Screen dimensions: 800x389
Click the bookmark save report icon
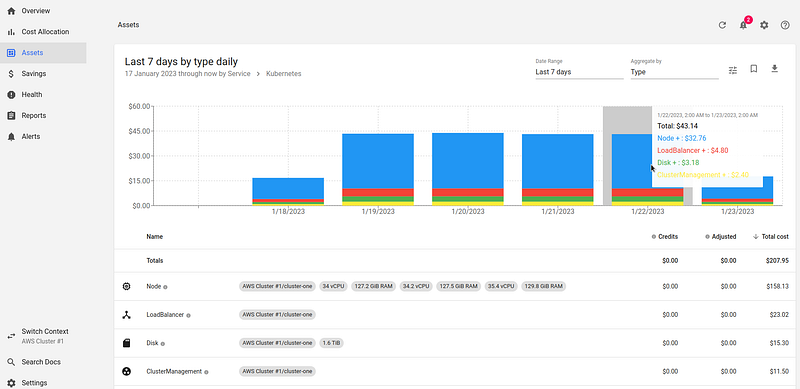click(754, 69)
